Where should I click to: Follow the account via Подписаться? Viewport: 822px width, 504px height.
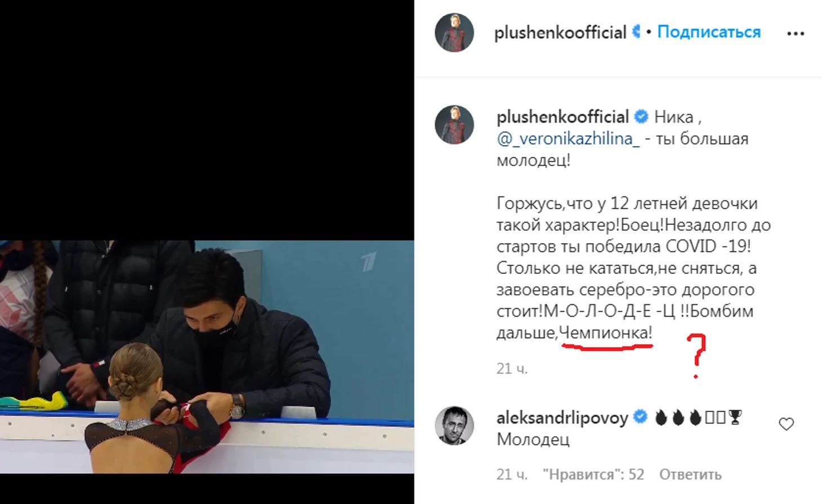click(x=709, y=32)
